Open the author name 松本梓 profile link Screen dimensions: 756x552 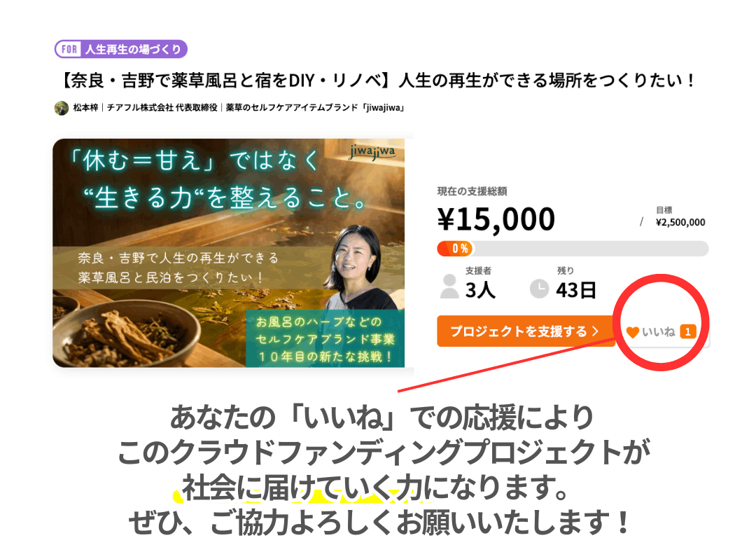tap(85, 108)
